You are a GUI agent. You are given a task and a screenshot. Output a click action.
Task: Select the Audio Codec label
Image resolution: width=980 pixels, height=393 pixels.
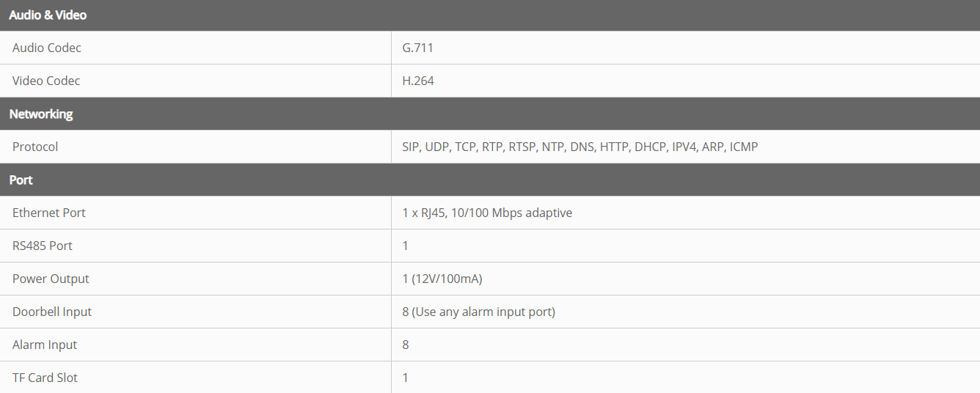coord(47,48)
